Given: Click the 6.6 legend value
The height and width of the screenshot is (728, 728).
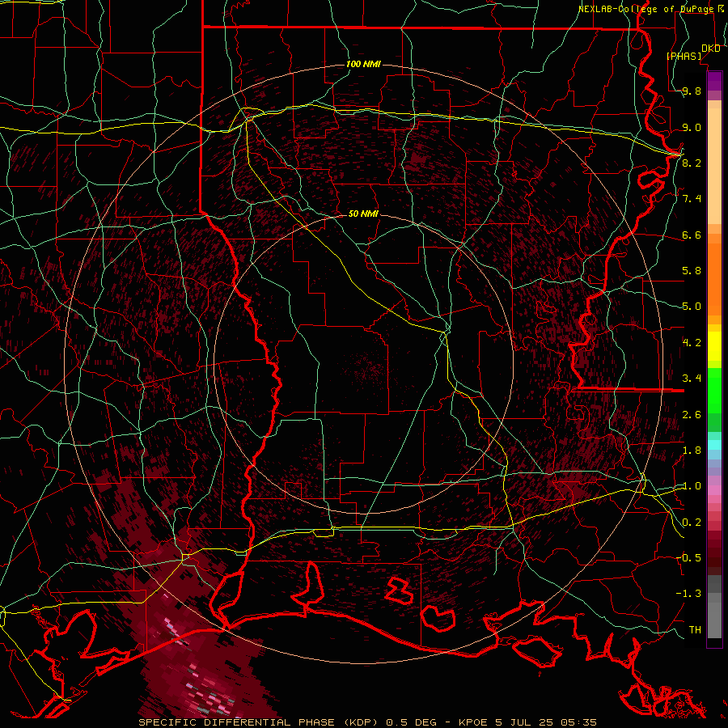Looking at the screenshot, I should tap(692, 235).
